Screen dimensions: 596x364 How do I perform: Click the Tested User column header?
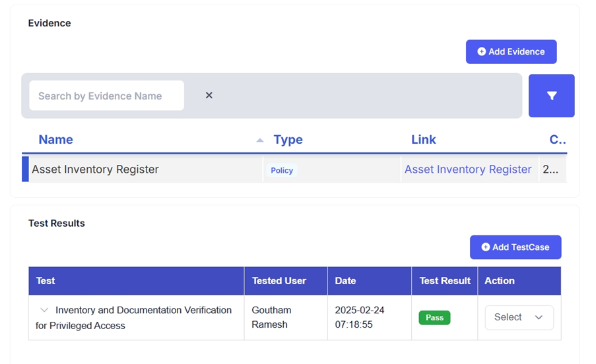click(x=279, y=281)
